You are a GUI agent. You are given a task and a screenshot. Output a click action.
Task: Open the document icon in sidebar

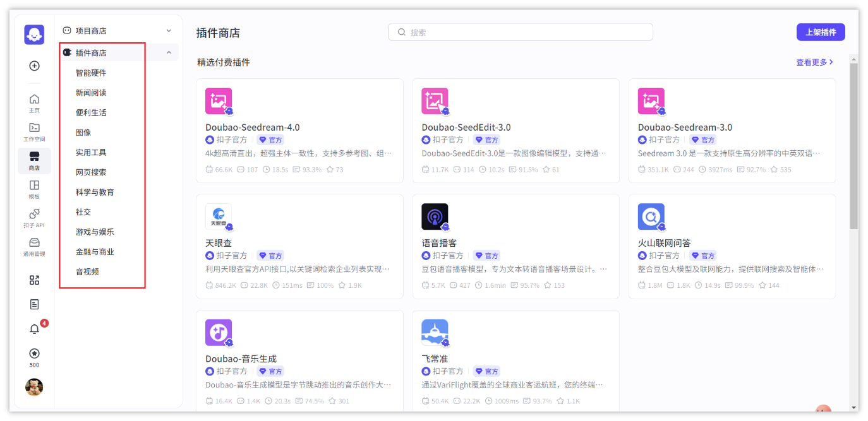[35, 304]
